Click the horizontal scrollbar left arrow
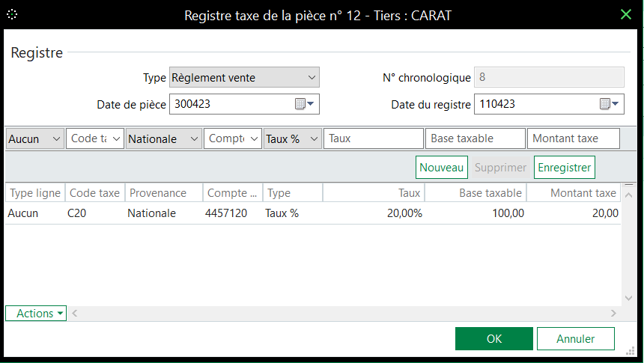644x363 pixels. click(x=74, y=314)
